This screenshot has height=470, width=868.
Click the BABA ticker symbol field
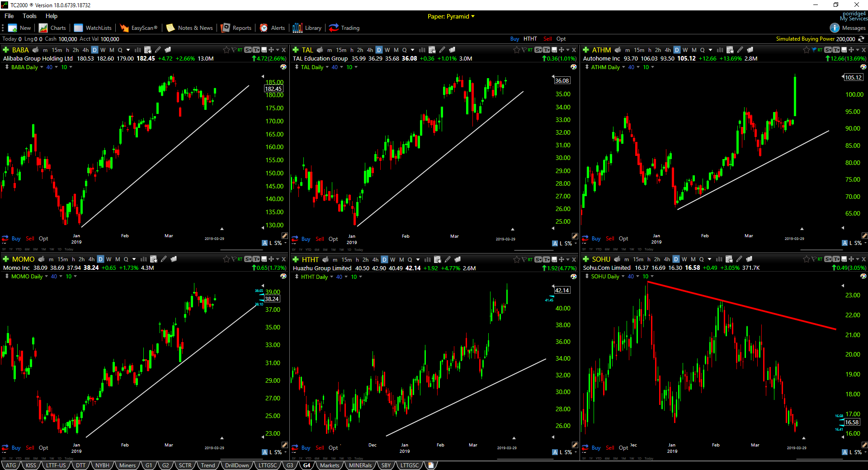[x=20, y=50]
